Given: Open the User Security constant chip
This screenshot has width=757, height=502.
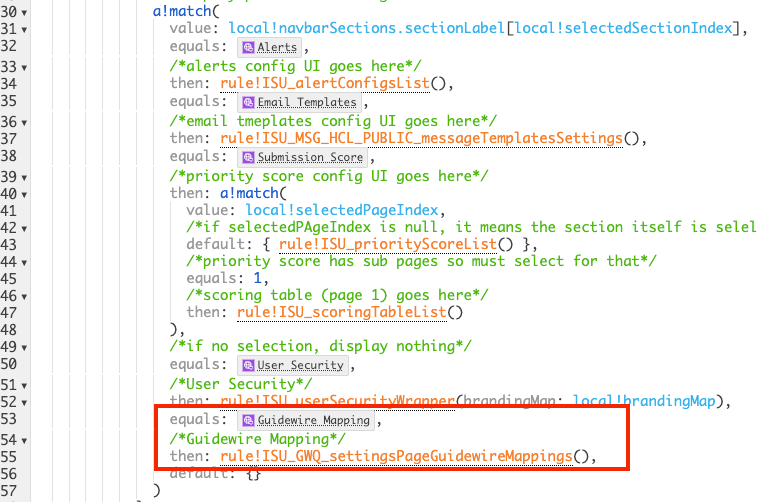Looking at the screenshot, I should [293, 365].
